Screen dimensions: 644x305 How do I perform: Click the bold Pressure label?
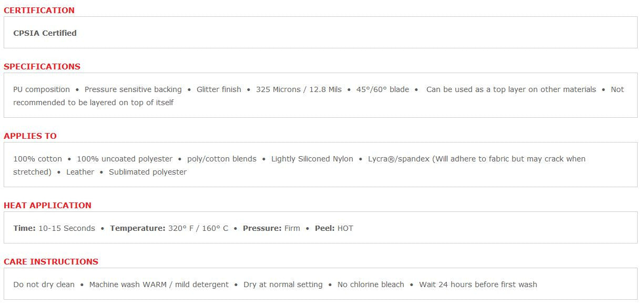pos(262,228)
